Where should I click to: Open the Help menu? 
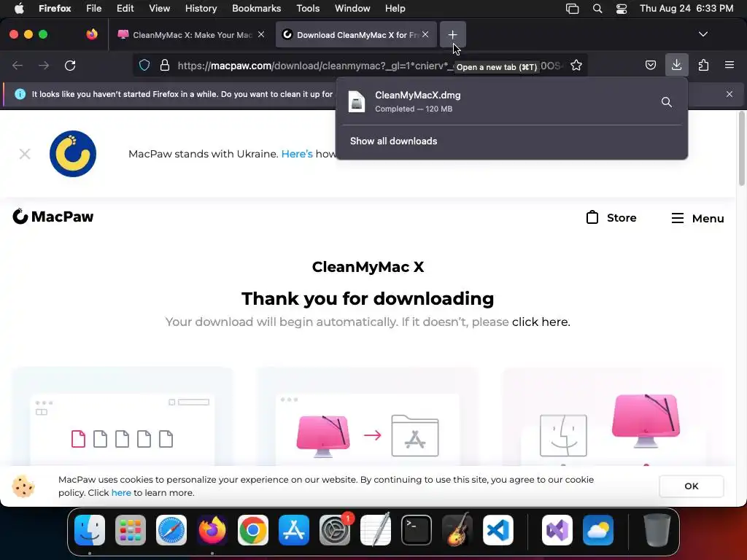(x=395, y=8)
